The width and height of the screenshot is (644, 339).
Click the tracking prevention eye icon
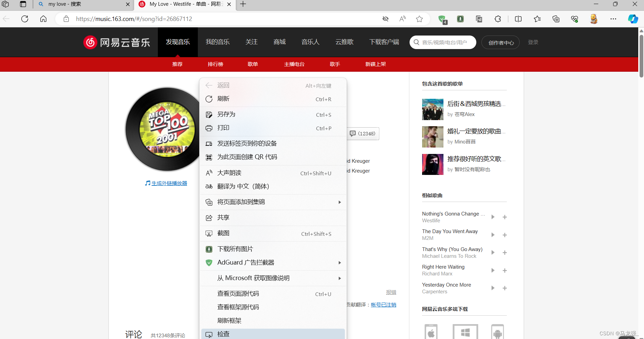tap(386, 19)
